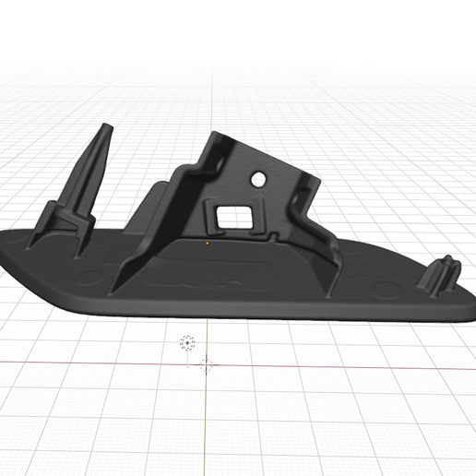476x476 pixels.
Task: Select the short clip post on right
Action: [x=440, y=275]
